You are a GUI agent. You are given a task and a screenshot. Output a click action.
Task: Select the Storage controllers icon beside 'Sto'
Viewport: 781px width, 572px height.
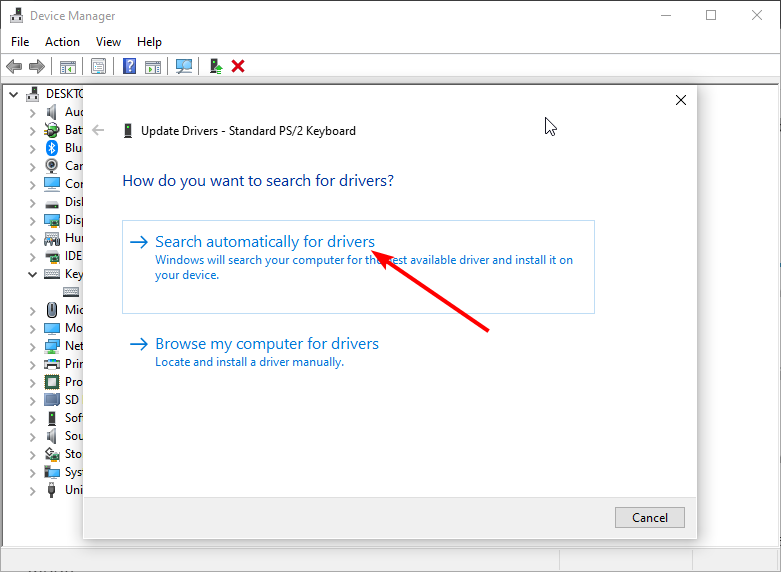tap(52, 454)
